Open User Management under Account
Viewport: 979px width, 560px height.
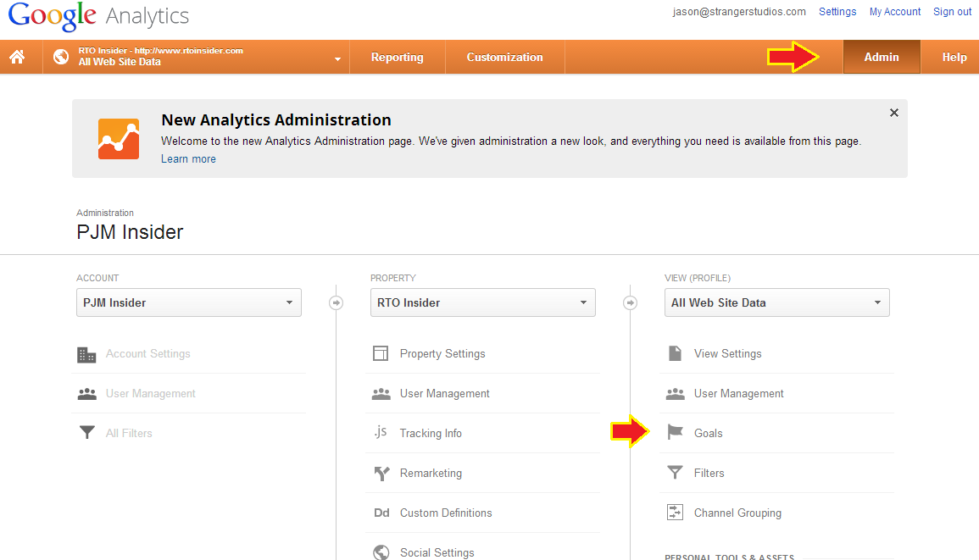[x=151, y=394]
